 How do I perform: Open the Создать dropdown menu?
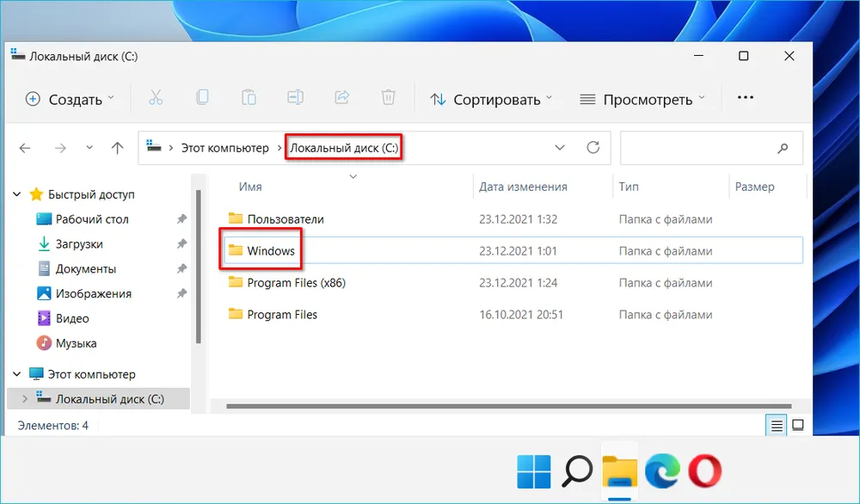70,99
